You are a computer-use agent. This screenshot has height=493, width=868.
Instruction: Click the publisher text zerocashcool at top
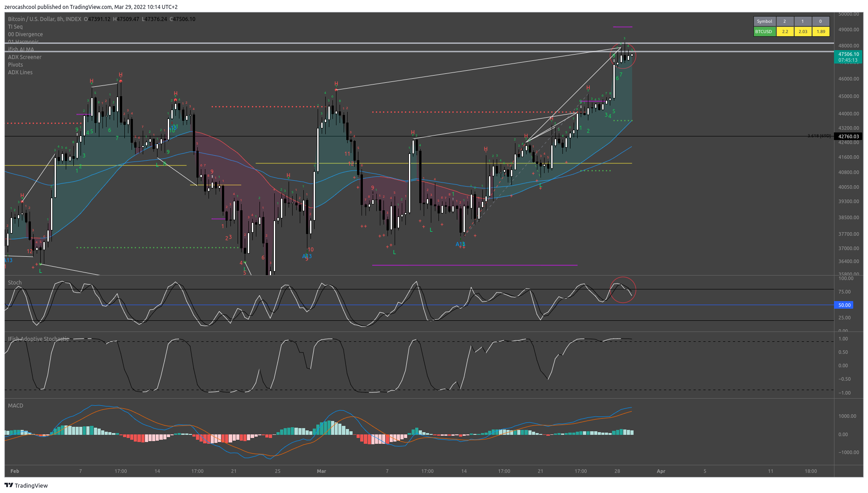20,7
